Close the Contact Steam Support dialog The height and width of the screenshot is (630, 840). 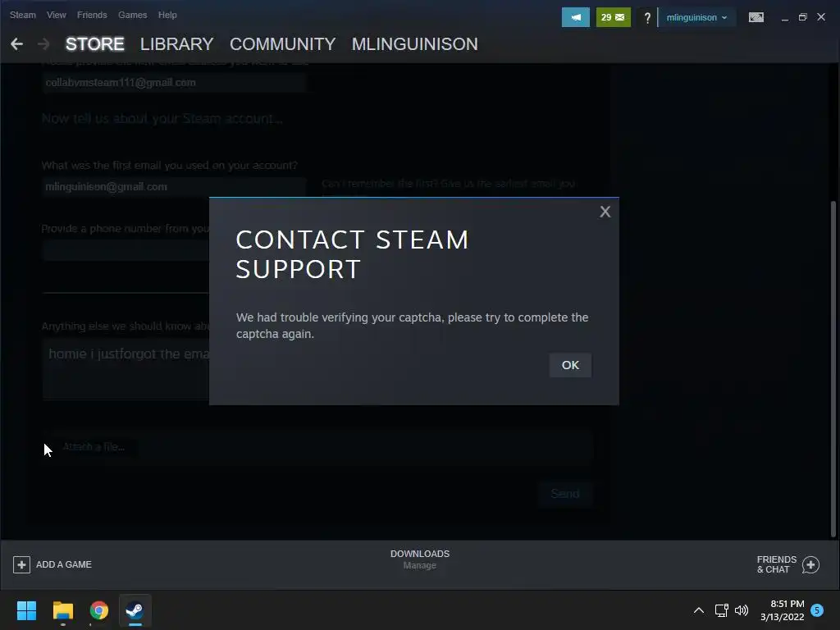(605, 212)
